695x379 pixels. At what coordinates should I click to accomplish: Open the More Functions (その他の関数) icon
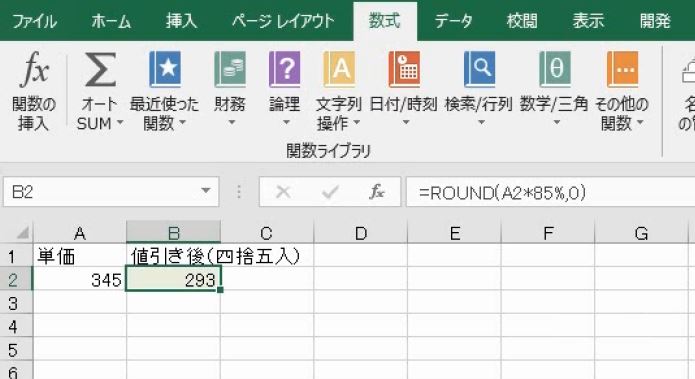click(x=622, y=69)
